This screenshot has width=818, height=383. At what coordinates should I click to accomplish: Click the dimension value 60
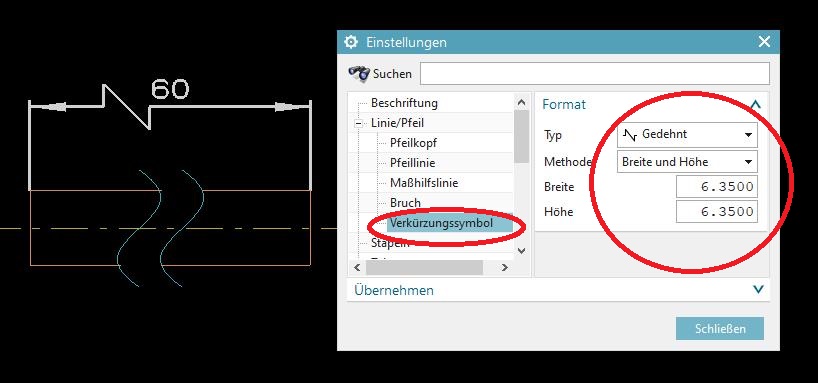click(170, 89)
